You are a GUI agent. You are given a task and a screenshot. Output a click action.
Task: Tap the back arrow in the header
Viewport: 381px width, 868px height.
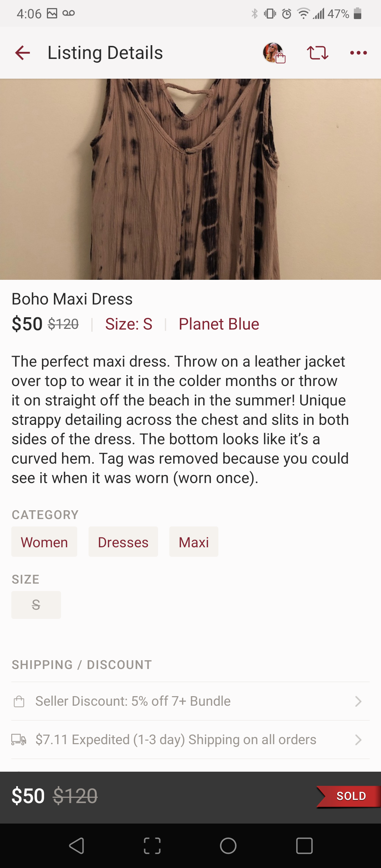(x=23, y=53)
